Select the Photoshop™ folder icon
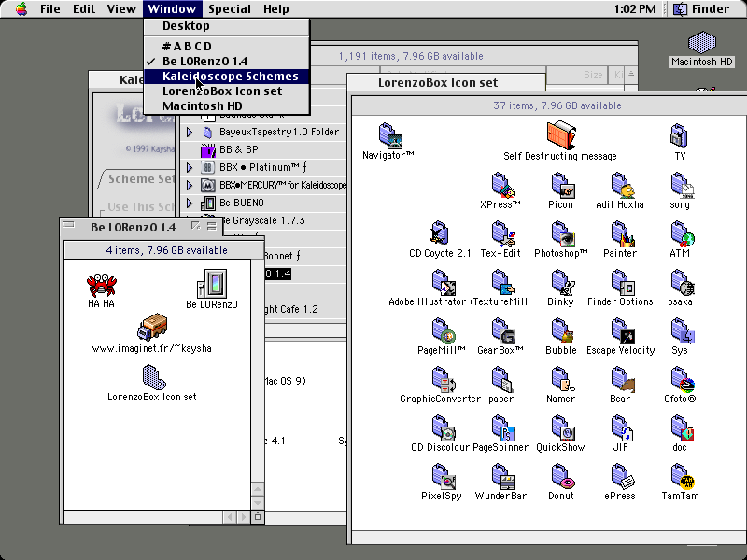The image size is (747, 560). tap(563, 233)
